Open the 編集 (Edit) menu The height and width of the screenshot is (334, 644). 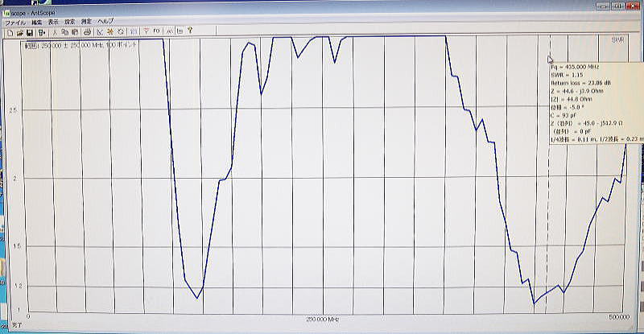[x=36, y=23]
